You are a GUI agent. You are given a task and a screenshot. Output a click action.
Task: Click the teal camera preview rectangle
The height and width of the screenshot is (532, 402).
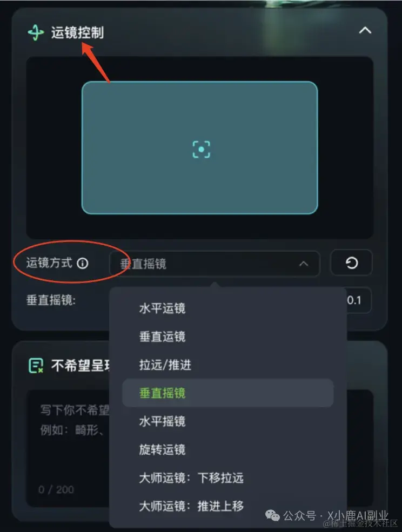pos(199,147)
